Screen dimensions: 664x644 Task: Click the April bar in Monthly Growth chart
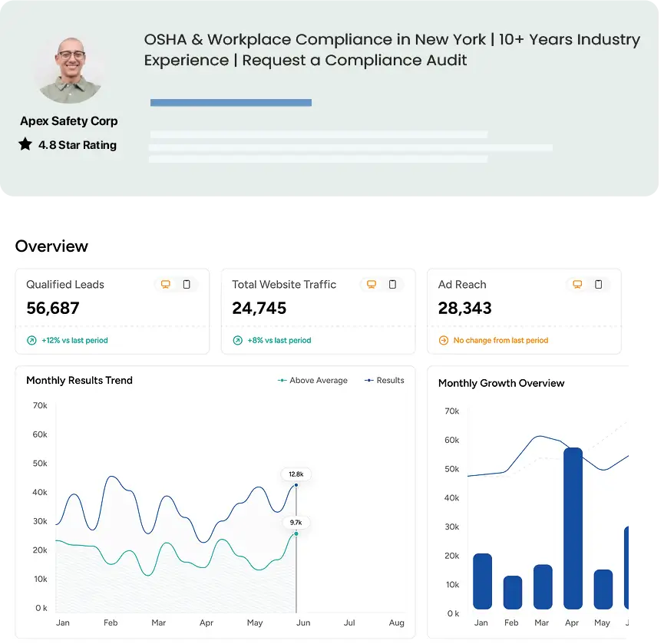pyautogui.click(x=573, y=528)
